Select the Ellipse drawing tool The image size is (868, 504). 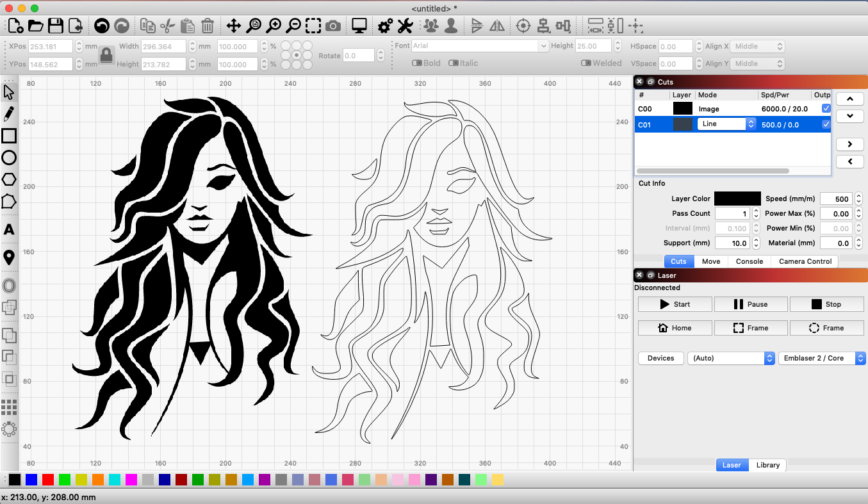9,158
